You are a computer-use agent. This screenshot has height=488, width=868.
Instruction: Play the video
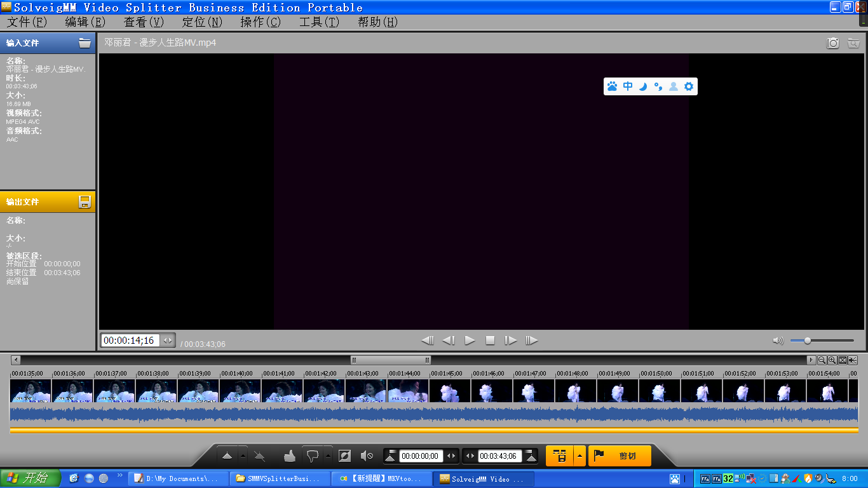tap(470, 341)
